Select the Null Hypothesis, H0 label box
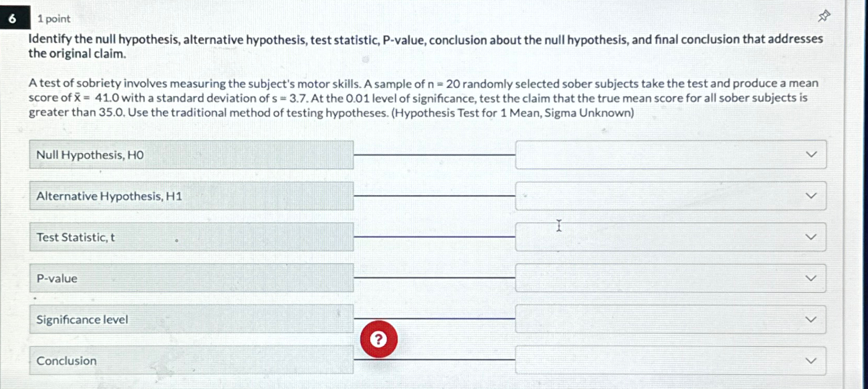The width and height of the screenshot is (868, 389). [191, 154]
